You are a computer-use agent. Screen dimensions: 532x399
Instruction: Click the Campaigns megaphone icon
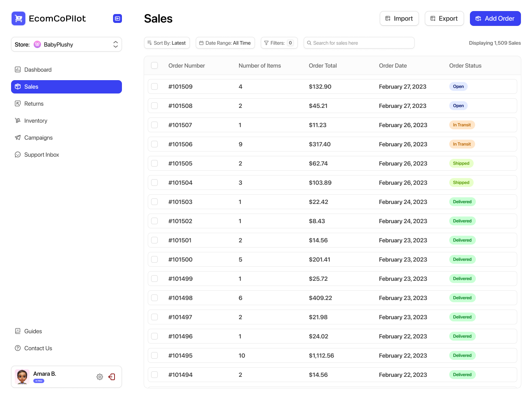18,137
